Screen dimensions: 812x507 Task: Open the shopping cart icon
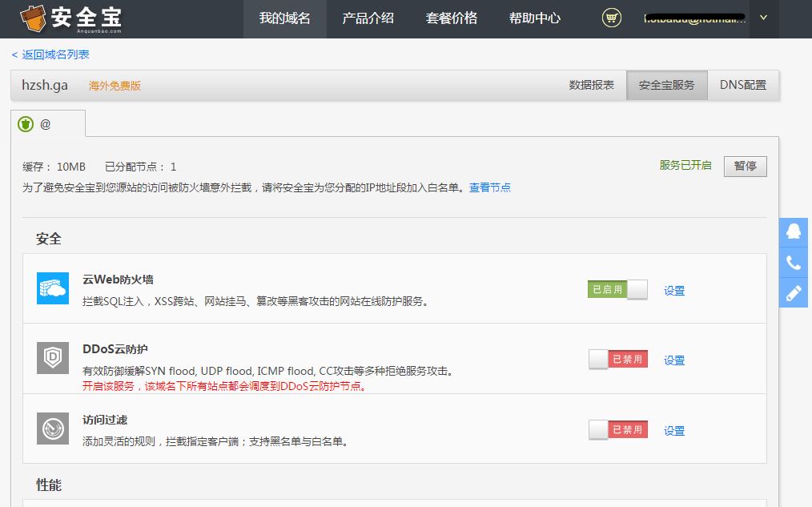611,18
